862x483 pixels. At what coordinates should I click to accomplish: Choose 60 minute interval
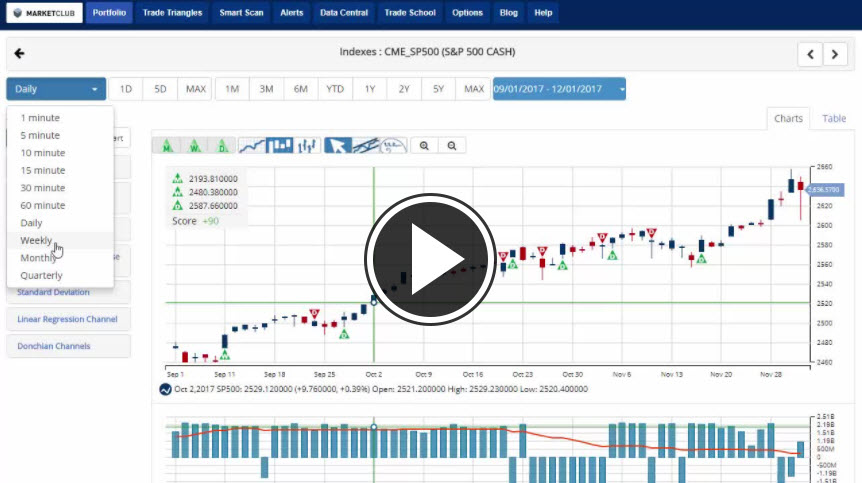point(60,206)
